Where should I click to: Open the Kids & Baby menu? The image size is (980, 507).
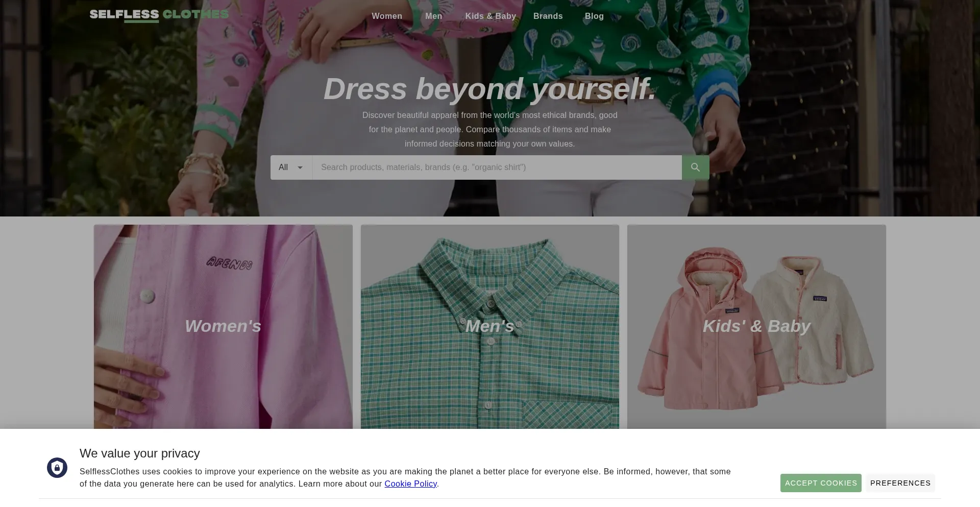pyautogui.click(x=490, y=16)
